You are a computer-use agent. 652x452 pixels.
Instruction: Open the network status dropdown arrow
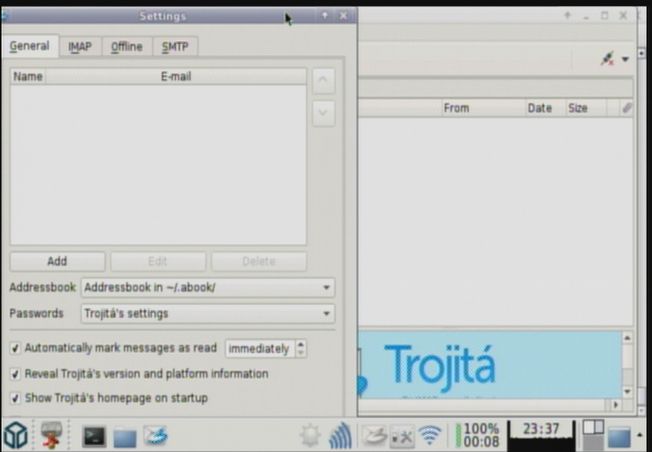pyautogui.click(x=625, y=59)
